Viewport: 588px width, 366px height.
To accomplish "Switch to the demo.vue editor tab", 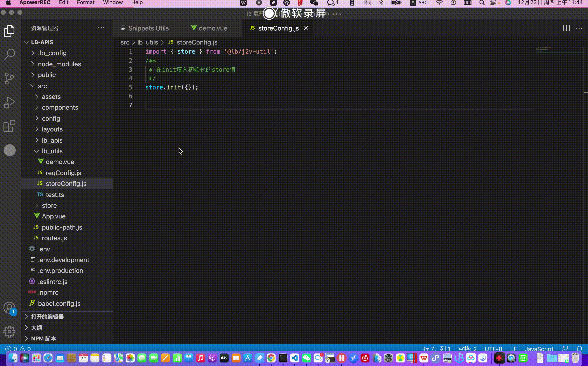I will click(213, 28).
